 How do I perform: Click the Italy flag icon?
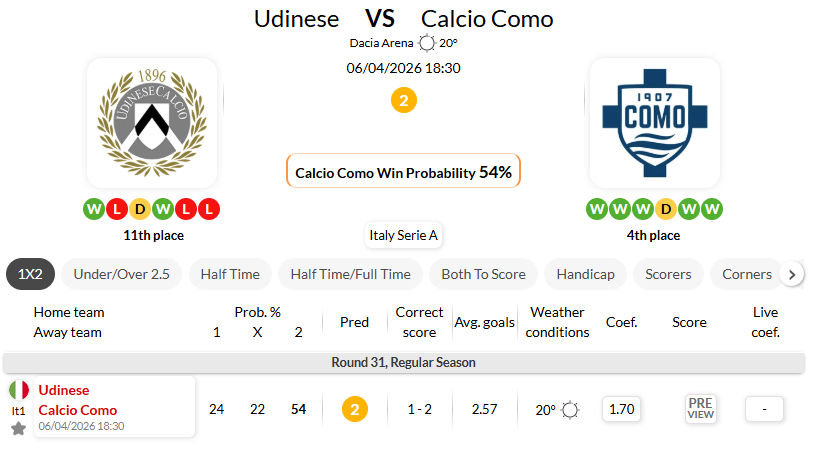pos(19,390)
